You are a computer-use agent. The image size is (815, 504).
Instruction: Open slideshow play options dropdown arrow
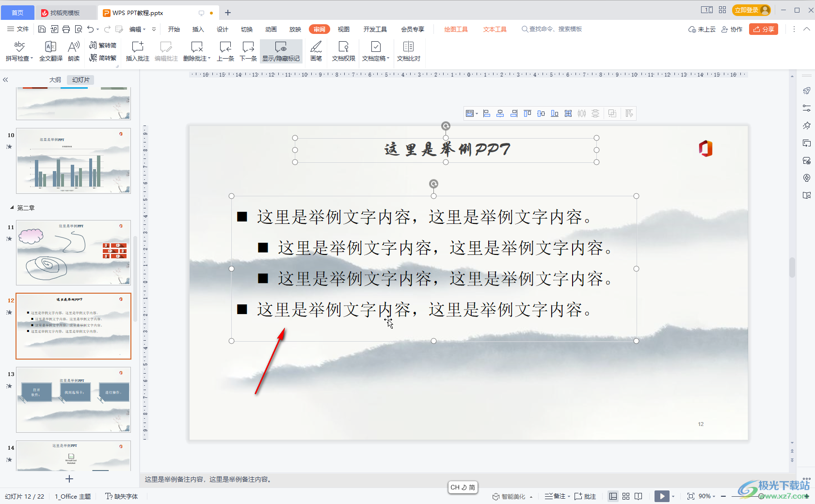(673, 496)
